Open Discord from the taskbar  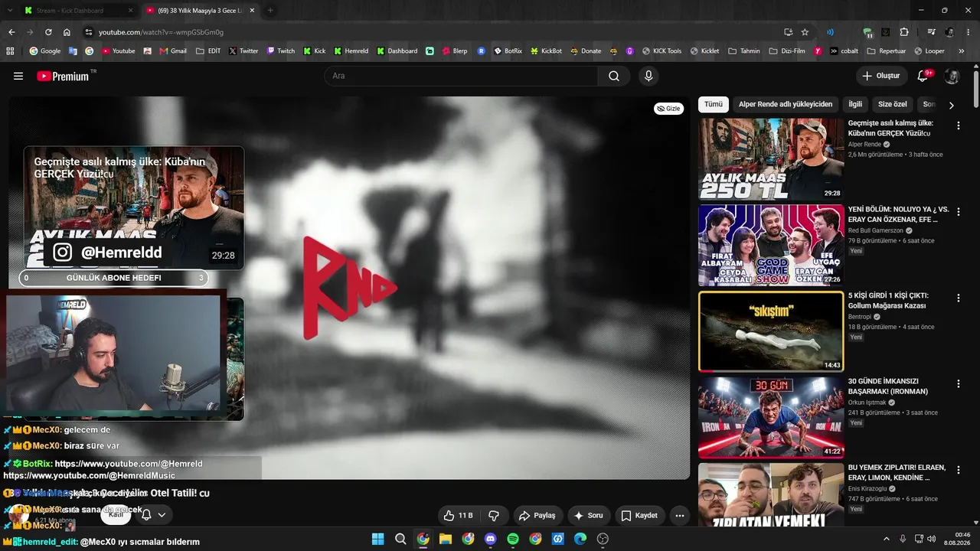coord(491,539)
